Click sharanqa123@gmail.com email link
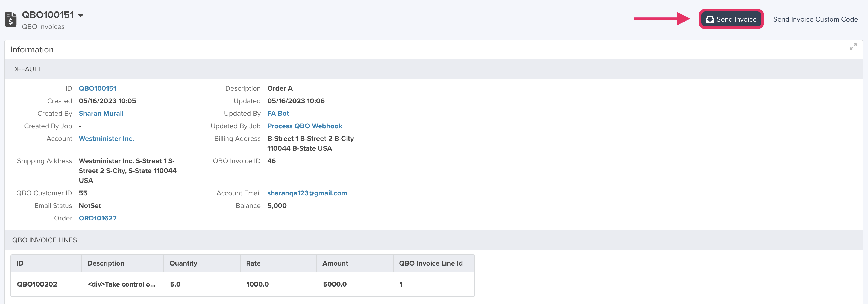The image size is (868, 304). 307,193
